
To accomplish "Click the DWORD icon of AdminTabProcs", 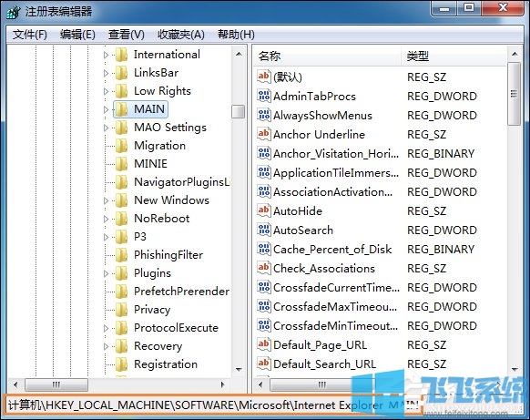I will click(264, 96).
